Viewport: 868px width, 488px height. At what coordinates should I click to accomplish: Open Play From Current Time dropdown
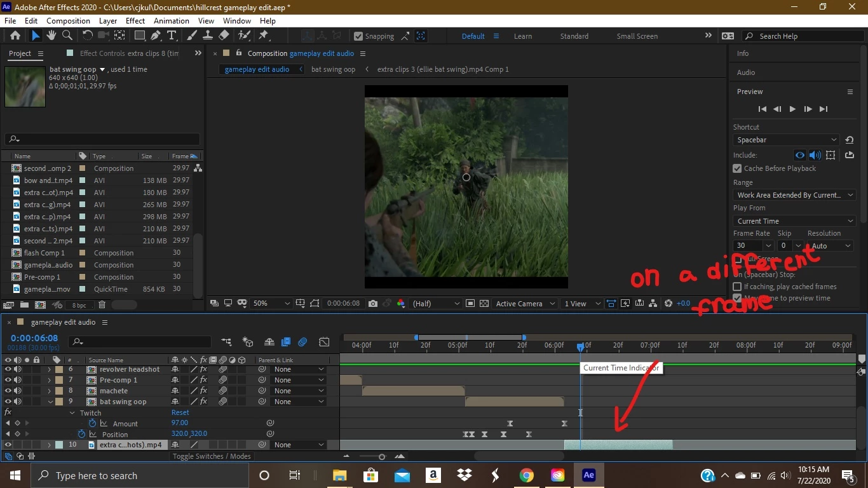pyautogui.click(x=795, y=221)
